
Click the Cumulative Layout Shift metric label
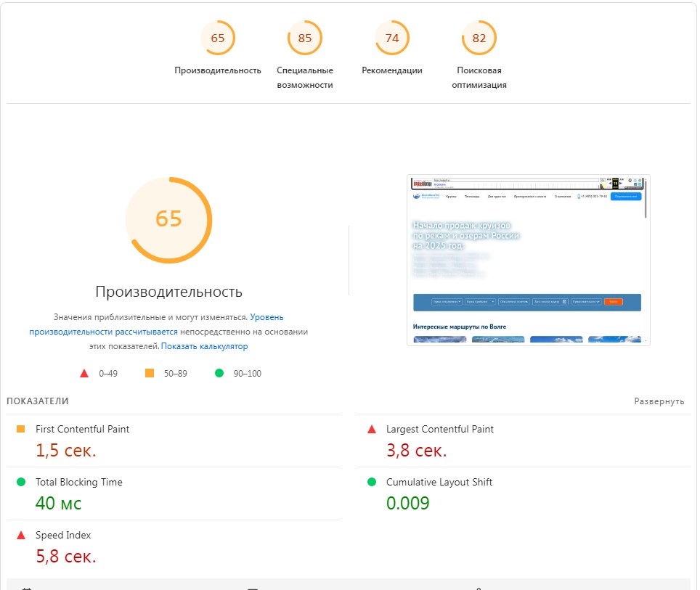coord(437,482)
